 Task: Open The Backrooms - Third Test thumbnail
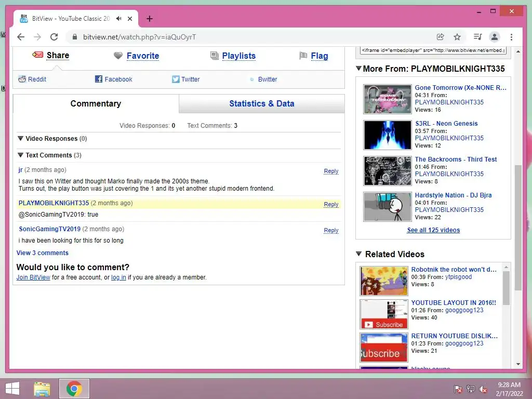click(387, 170)
